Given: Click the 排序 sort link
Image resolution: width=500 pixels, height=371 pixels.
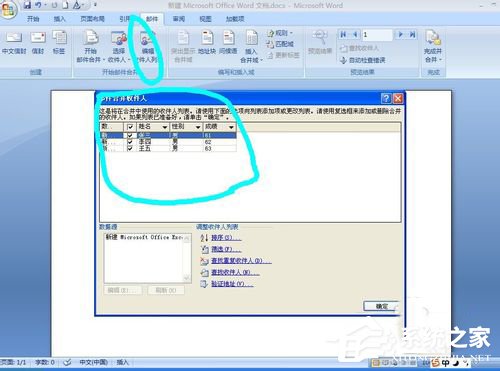Looking at the screenshot, I should 226,238.
